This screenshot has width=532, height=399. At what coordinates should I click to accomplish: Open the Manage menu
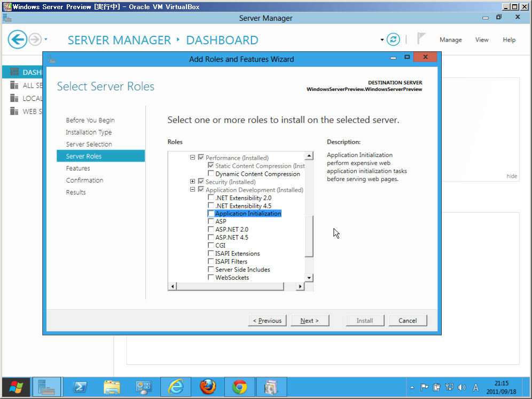450,40
